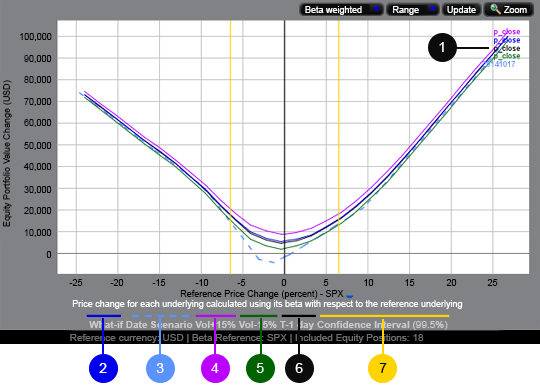Viewport: 540px width, 390px height.
Task: Open the Beta weighted dropdown
Action: tap(341, 10)
